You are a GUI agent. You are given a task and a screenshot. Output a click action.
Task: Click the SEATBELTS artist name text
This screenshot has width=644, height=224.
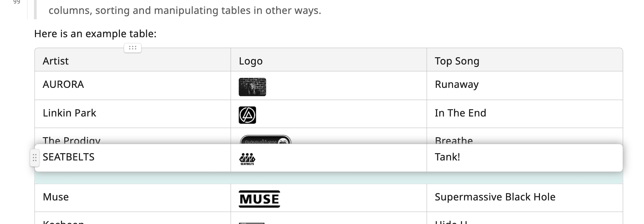69,157
